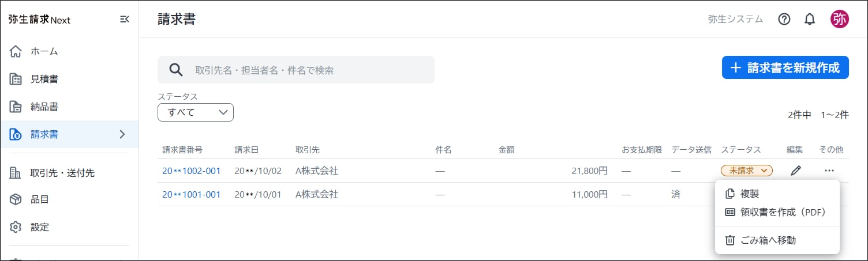Click the three-dot more options icon
This screenshot has width=868, height=261.
829,171
